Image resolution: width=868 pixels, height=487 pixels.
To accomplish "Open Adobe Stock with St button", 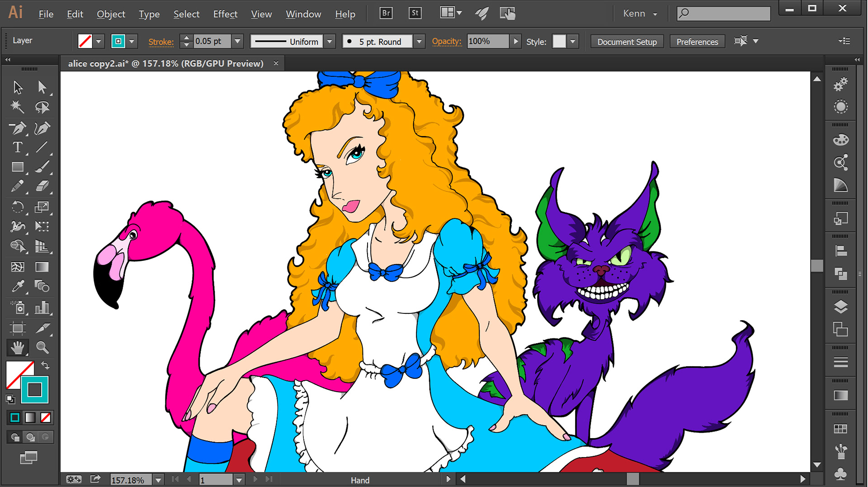I will [415, 13].
